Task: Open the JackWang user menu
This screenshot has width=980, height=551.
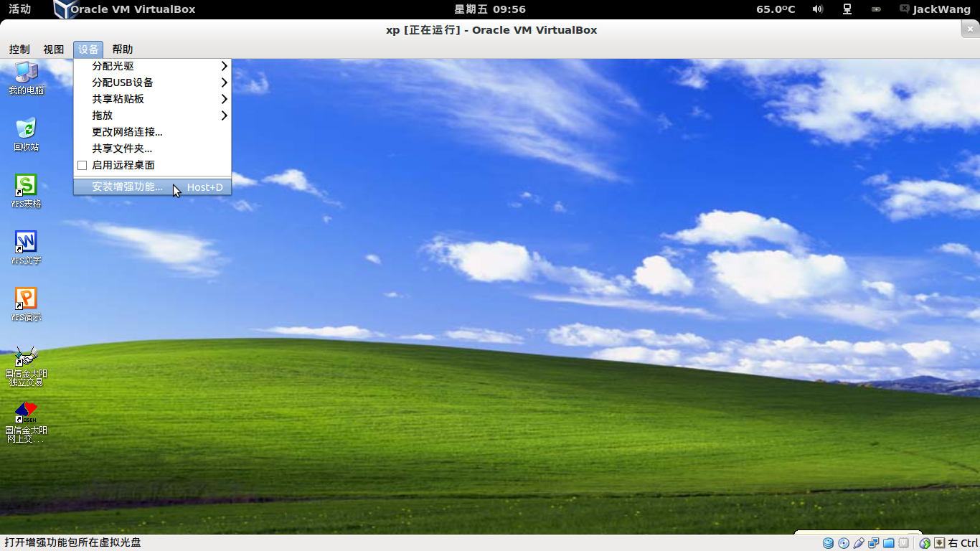Action: tap(941, 9)
